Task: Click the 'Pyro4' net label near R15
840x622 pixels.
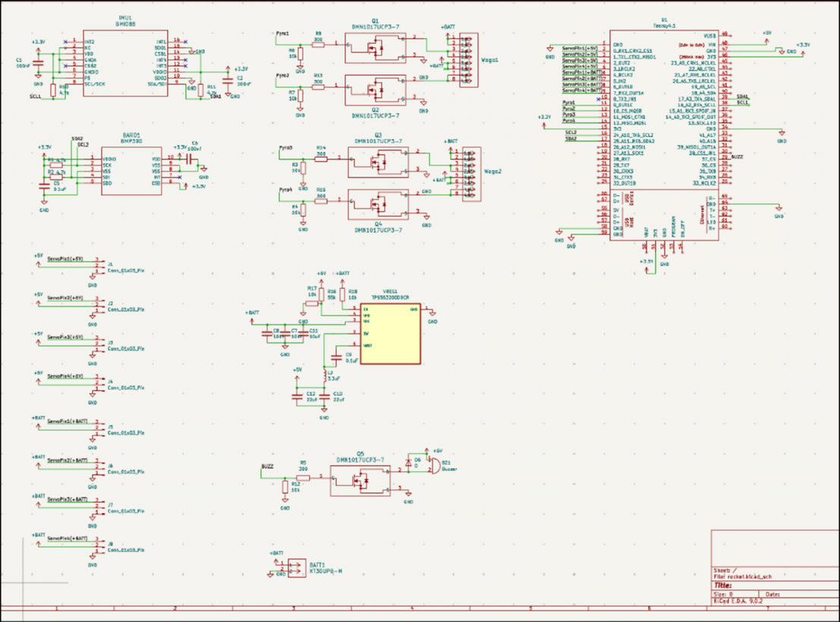Action: [x=285, y=190]
